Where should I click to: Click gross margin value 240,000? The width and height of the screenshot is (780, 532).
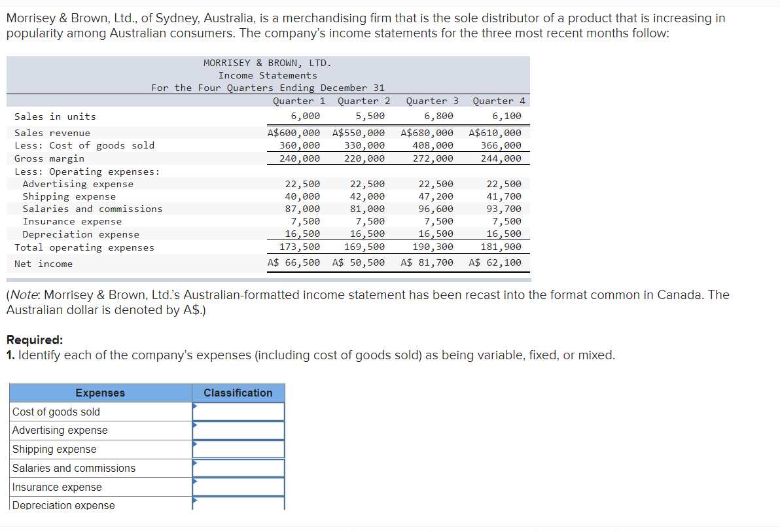[300, 158]
